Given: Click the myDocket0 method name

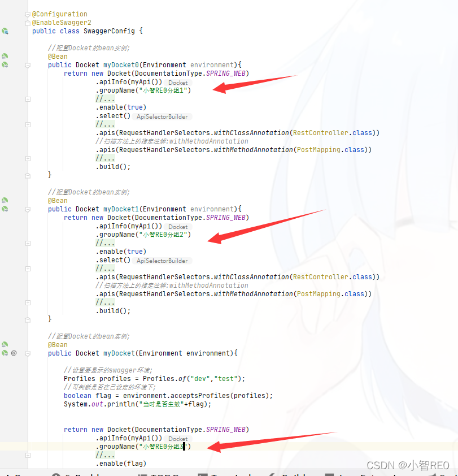Looking at the screenshot, I should (121, 64).
